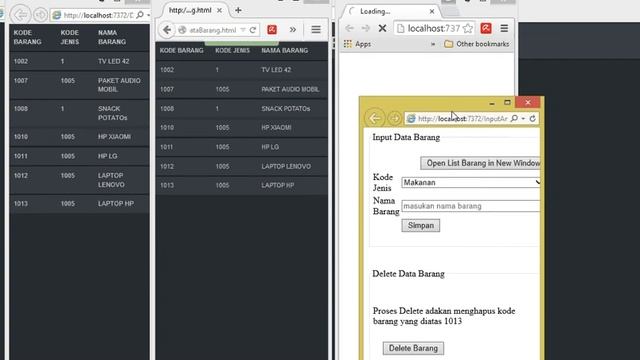Viewport: 640px width, 360px height.
Task: Click back arrow in leftmost IE window
Action: [x=20, y=15]
